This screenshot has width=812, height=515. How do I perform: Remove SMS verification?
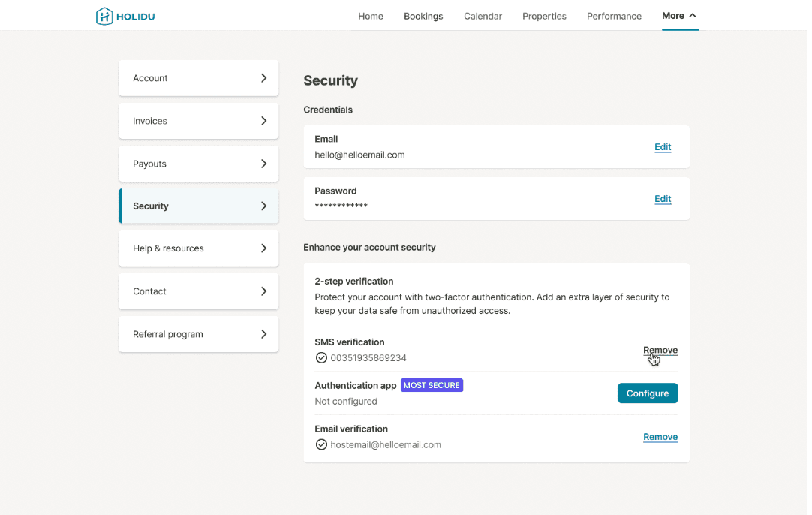pyautogui.click(x=660, y=351)
